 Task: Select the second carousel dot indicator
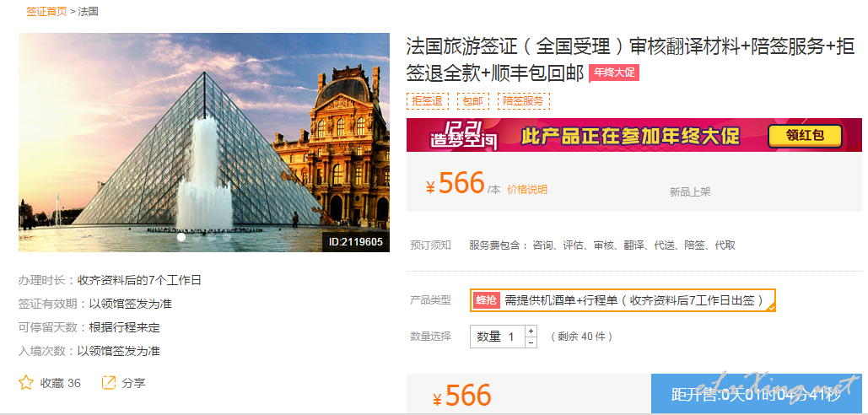196,237
